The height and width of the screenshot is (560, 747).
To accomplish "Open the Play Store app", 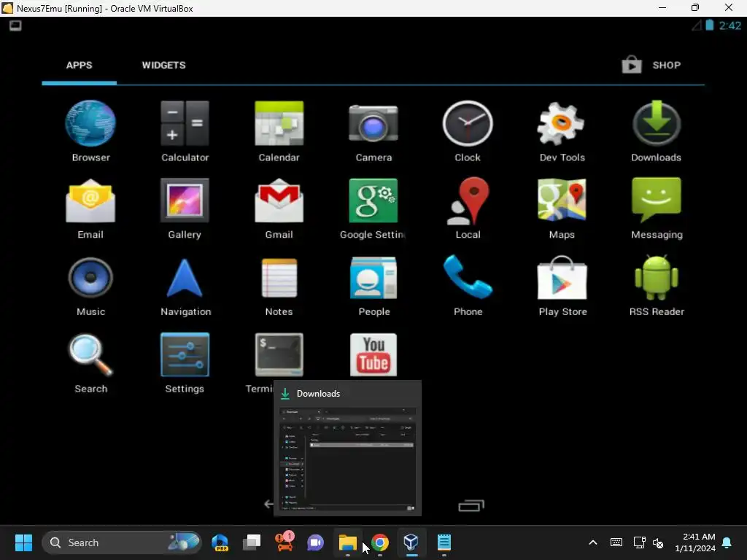I will click(x=562, y=285).
